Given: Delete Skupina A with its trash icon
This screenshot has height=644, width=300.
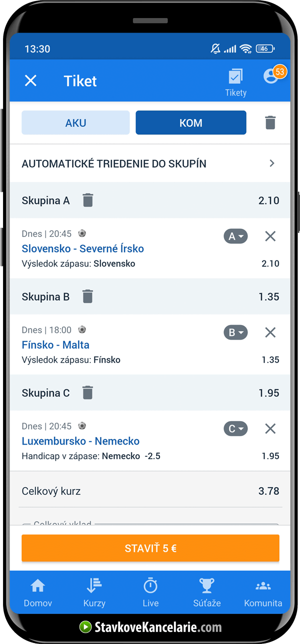Looking at the screenshot, I should (88, 200).
